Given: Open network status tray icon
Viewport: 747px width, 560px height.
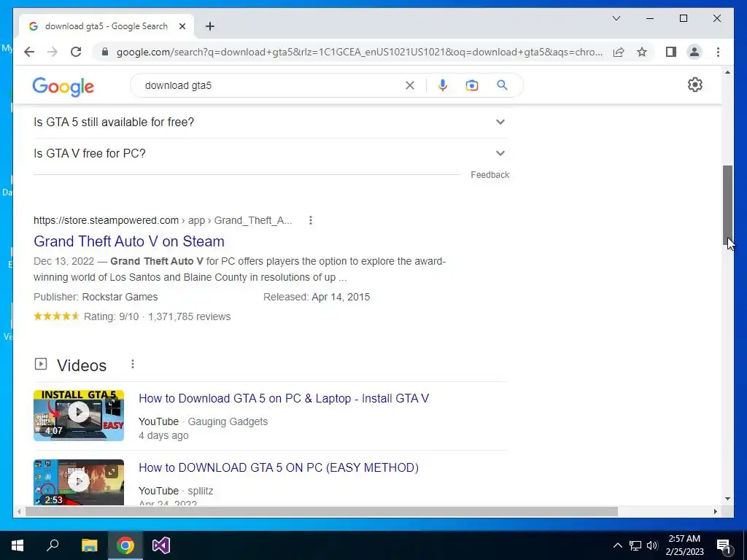Looking at the screenshot, I should coord(635,545).
